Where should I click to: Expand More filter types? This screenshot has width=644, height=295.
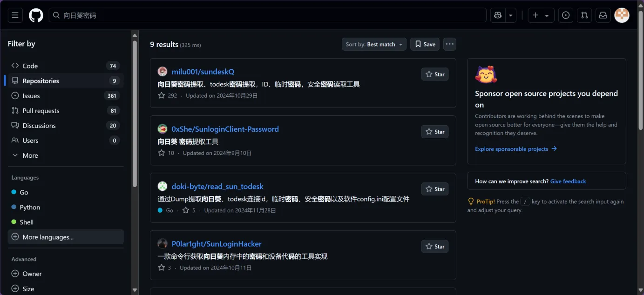pos(66,155)
